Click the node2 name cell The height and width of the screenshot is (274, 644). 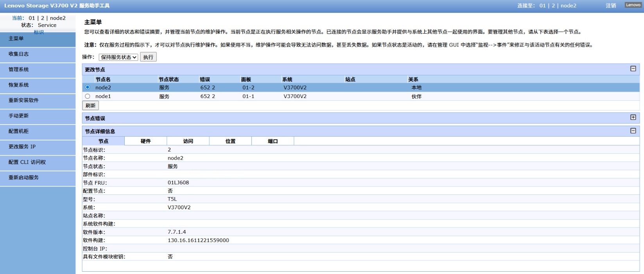[x=103, y=87]
